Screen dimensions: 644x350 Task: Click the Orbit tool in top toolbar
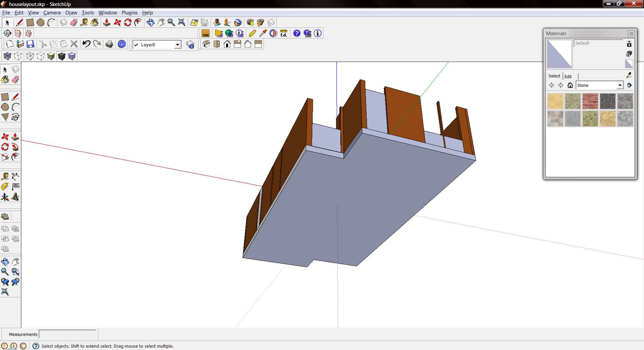coord(150,23)
